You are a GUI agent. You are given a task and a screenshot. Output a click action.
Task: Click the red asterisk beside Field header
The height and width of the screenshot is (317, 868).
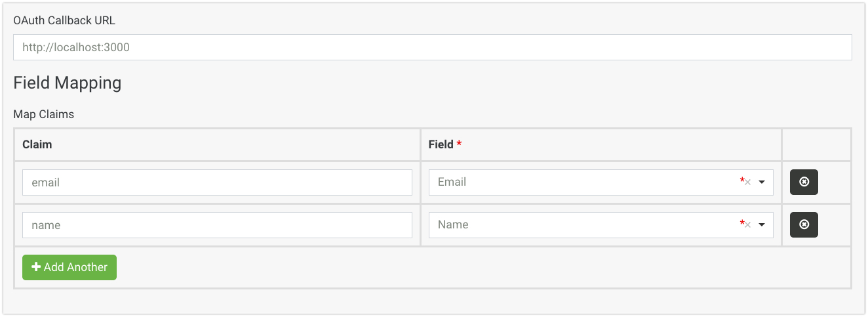(459, 144)
